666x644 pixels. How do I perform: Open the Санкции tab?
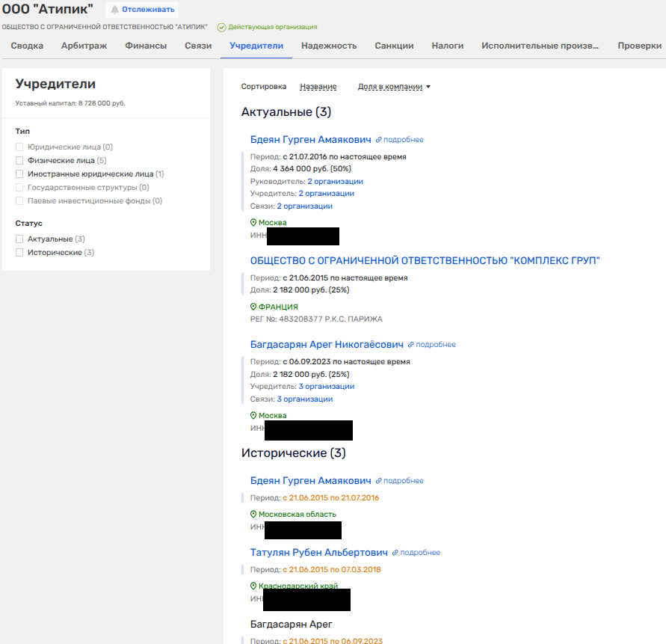(394, 46)
